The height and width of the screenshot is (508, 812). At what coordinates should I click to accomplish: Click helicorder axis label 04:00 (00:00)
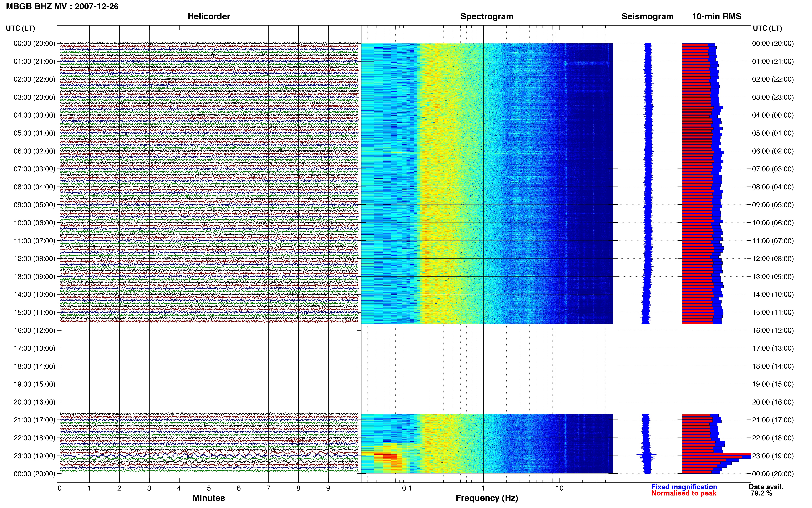tap(34, 115)
